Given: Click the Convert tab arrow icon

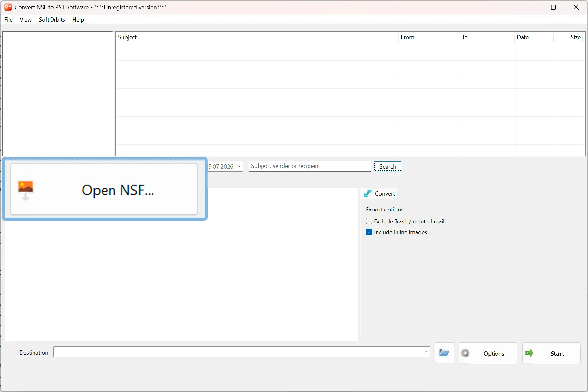Looking at the screenshot, I should coord(367,193).
